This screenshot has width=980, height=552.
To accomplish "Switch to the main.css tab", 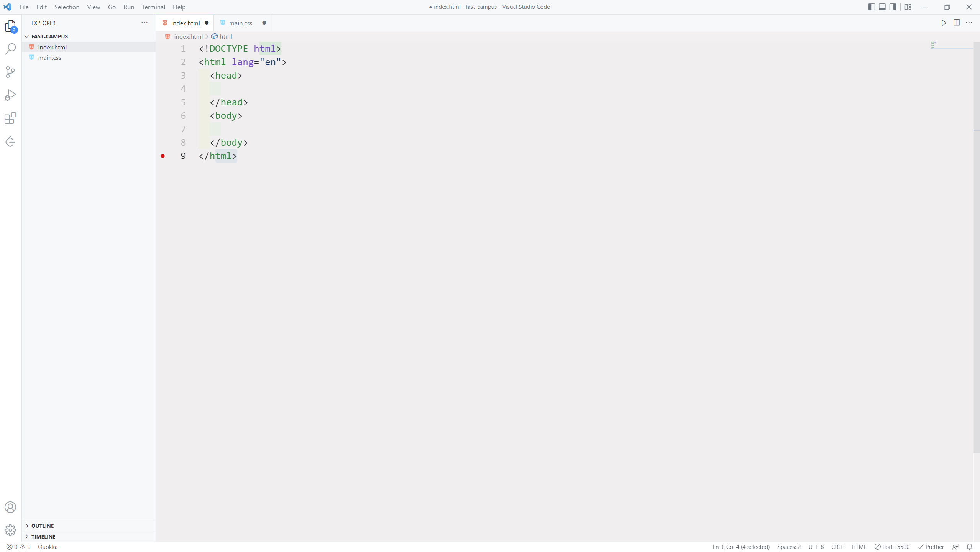I will point(243,23).
